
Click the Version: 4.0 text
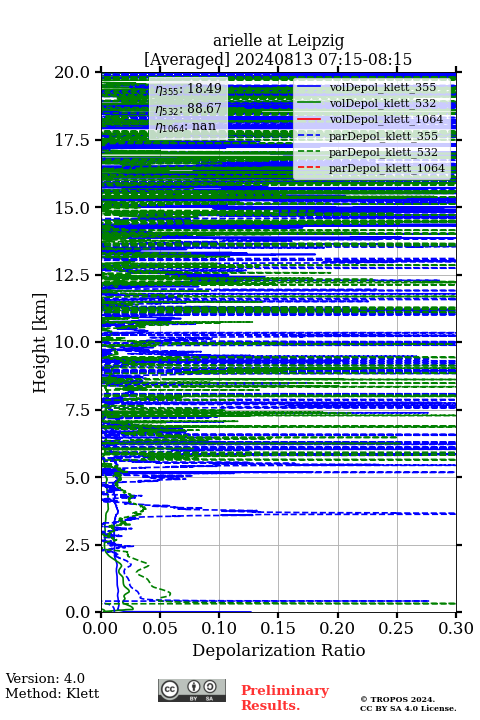click(45, 678)
